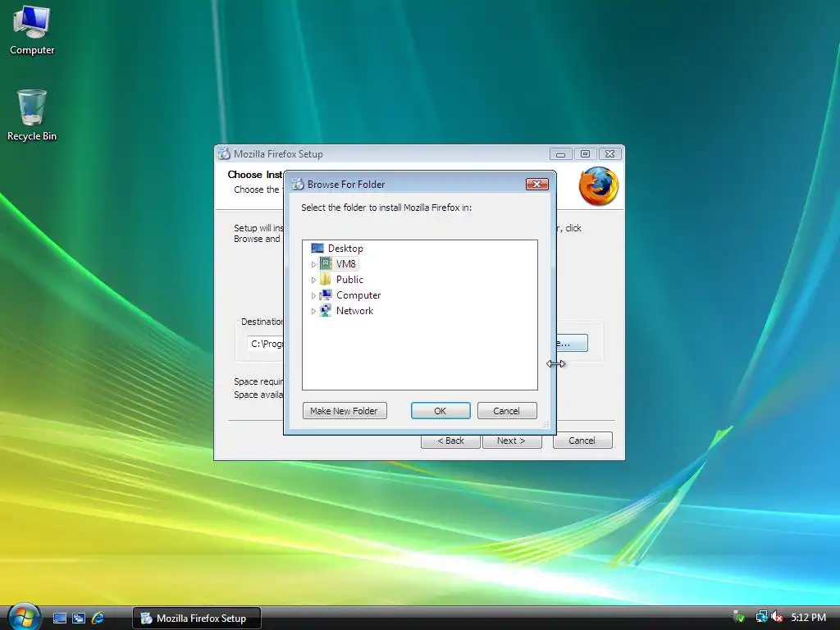Click Switch between windows quick launch icon

coord(78,619)
